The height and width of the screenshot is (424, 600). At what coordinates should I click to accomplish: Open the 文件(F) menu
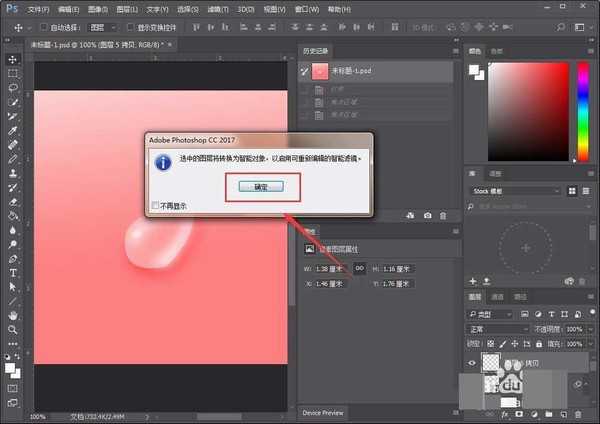pyautogui.click(x=38, y=8)
